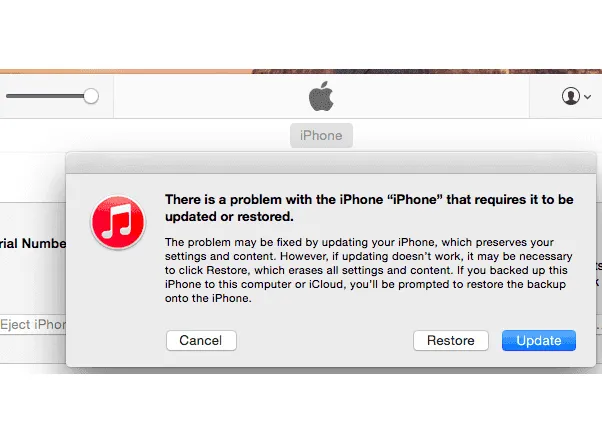Click the dialog description paragraph
The image size is (602, 444).
369,270
